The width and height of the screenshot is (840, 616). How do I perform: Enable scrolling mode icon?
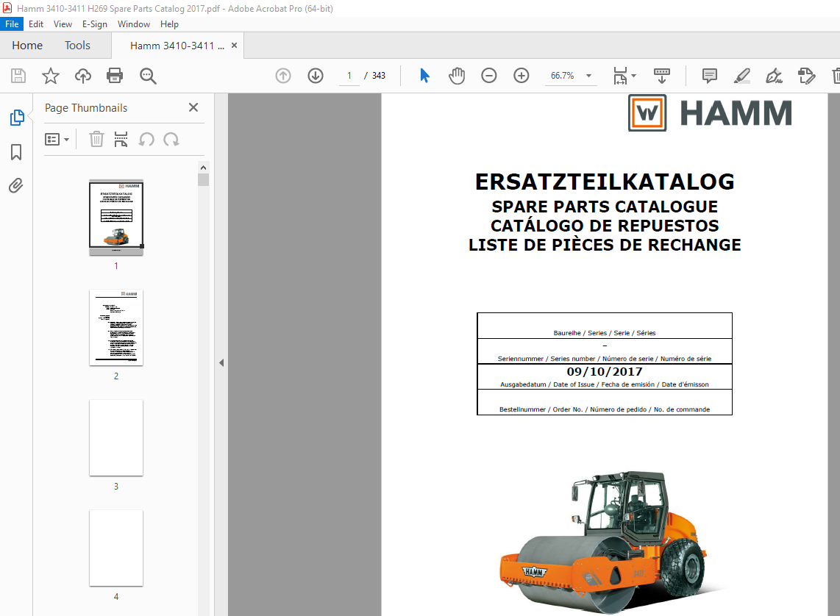pos(661,76)
